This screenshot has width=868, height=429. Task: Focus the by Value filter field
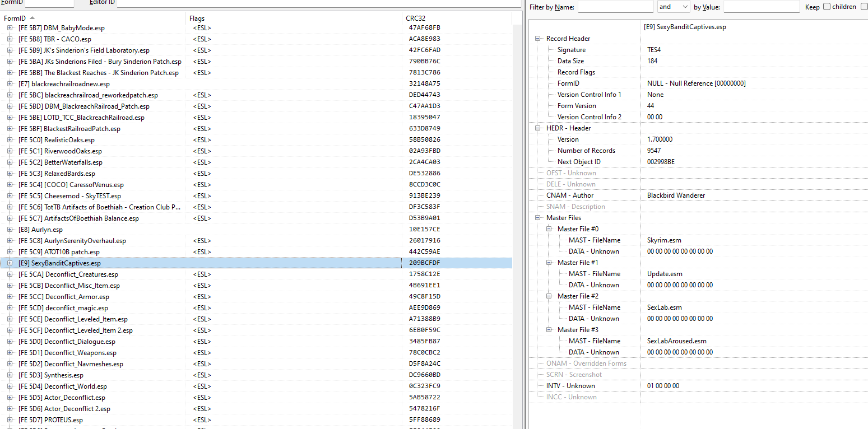tap(762, 7)
